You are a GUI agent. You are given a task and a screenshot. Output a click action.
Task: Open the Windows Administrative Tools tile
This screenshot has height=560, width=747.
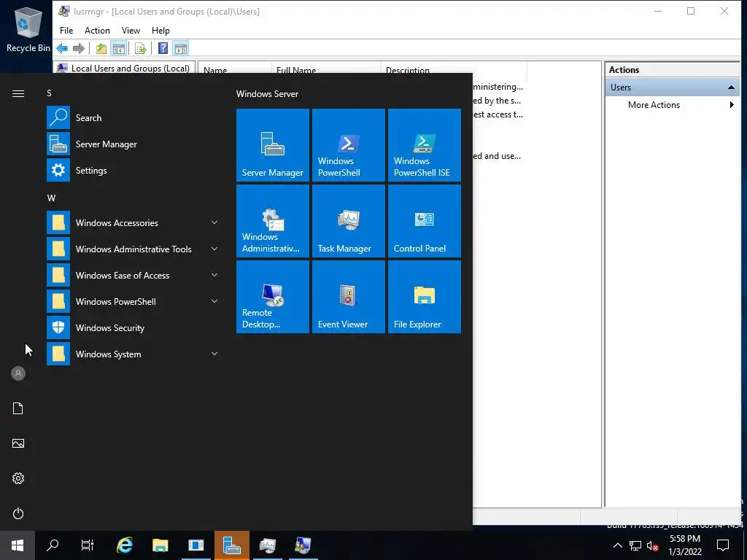[x=273, y=221]
